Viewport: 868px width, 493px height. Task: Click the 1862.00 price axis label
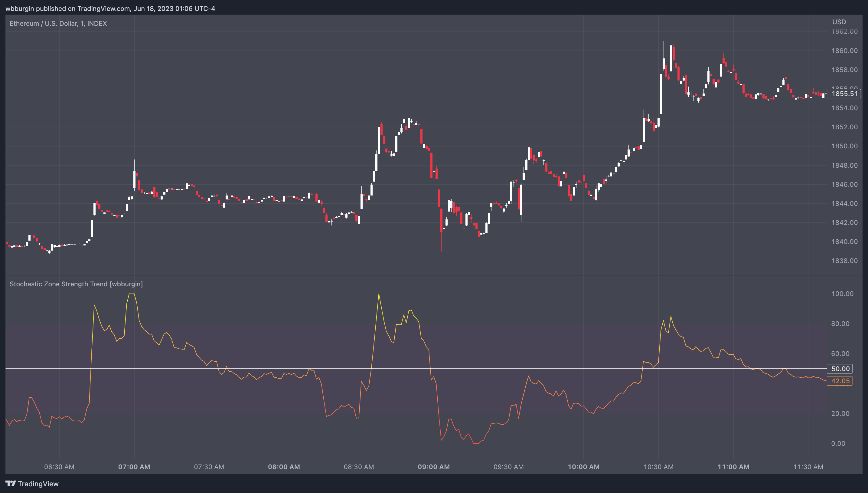[844, 31]
